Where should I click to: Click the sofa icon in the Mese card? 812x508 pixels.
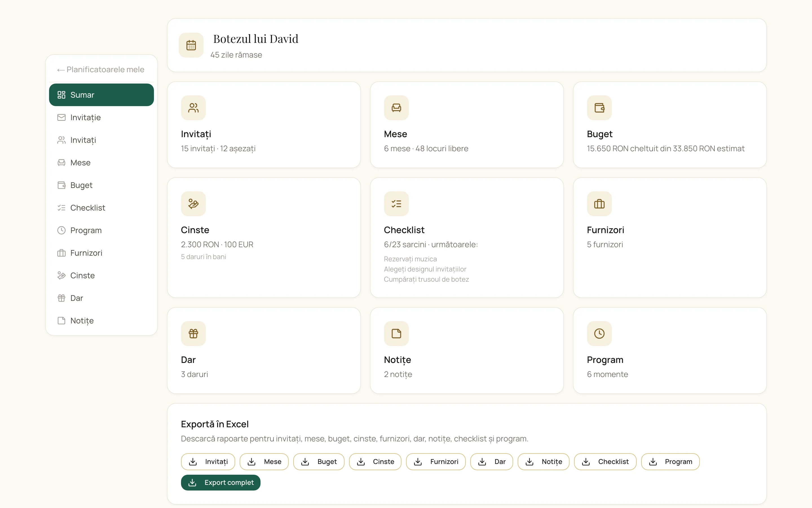[396, 108]
